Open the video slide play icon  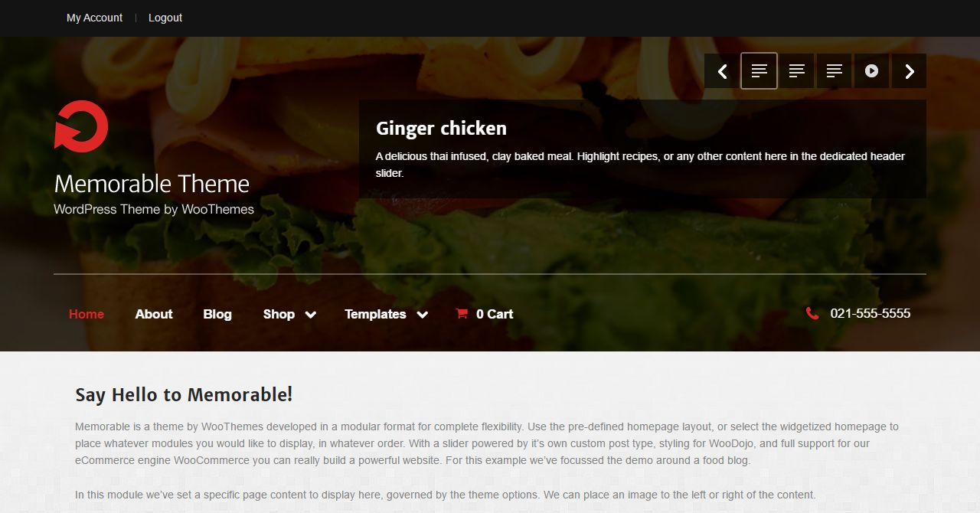click(871, 71)
